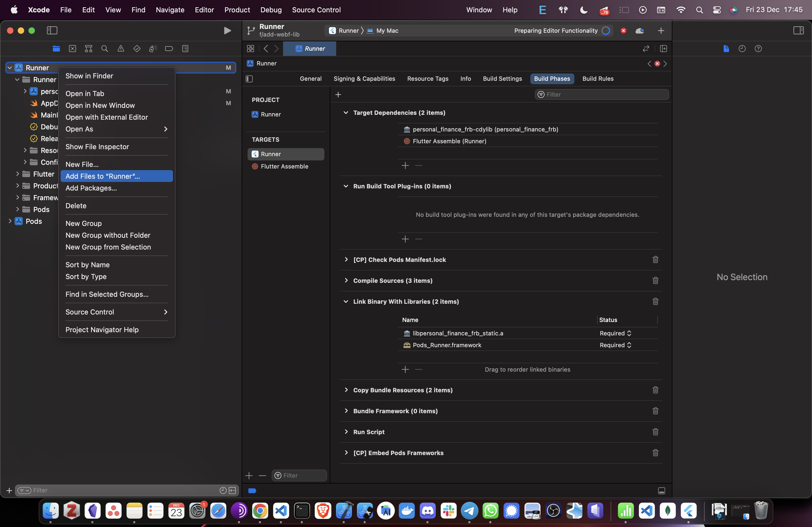Go back with the editor back arrow
The image size is (812, 527).
point(266,49)
